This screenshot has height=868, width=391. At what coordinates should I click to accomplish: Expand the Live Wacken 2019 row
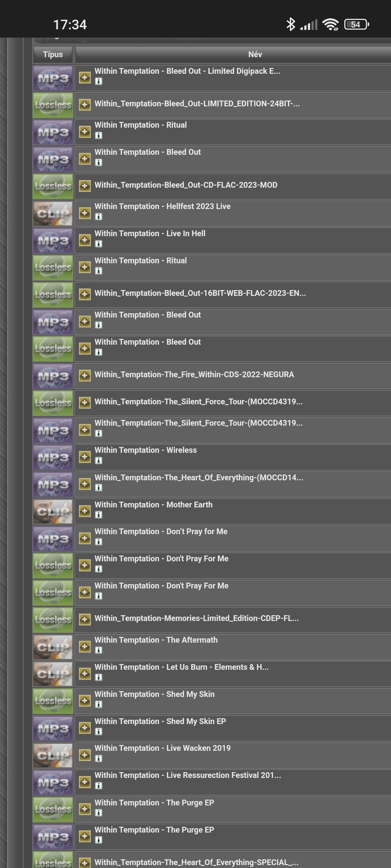[85, 755]
